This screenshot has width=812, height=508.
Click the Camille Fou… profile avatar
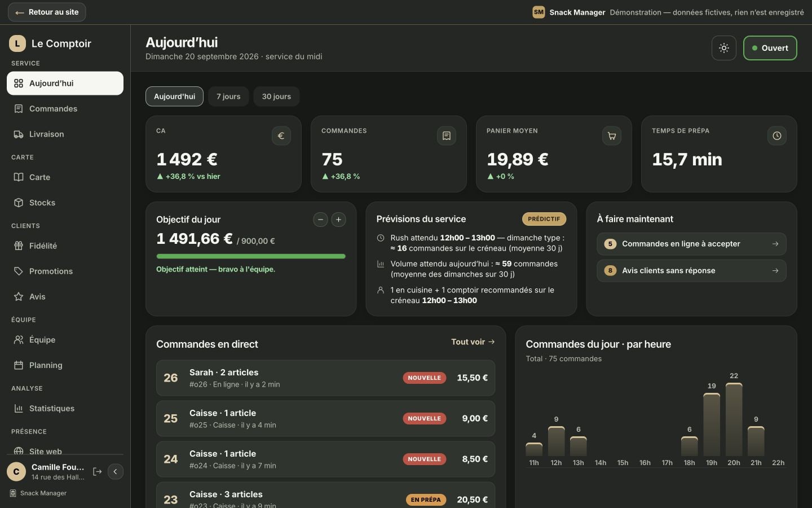[16, 472]
